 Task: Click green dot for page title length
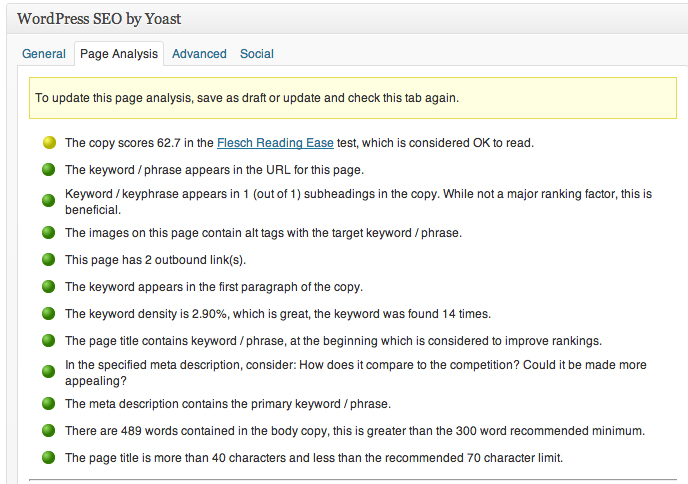click(x=48, y=458)
